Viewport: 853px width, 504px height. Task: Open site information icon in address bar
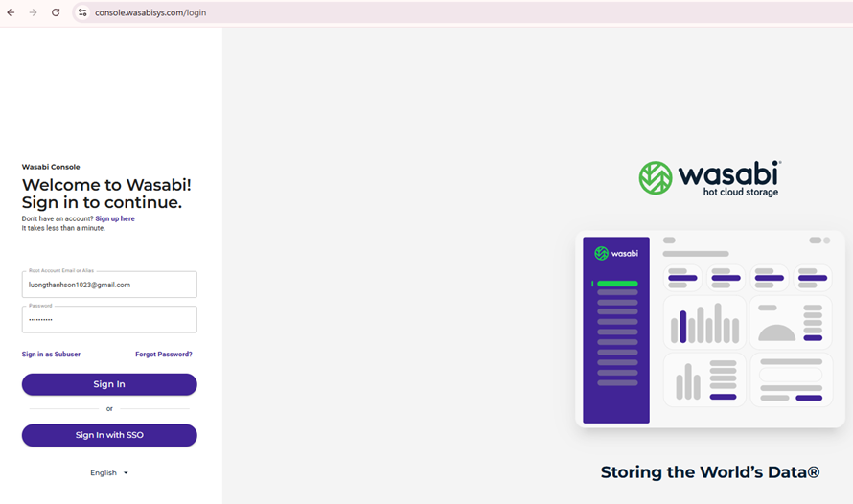82,12
